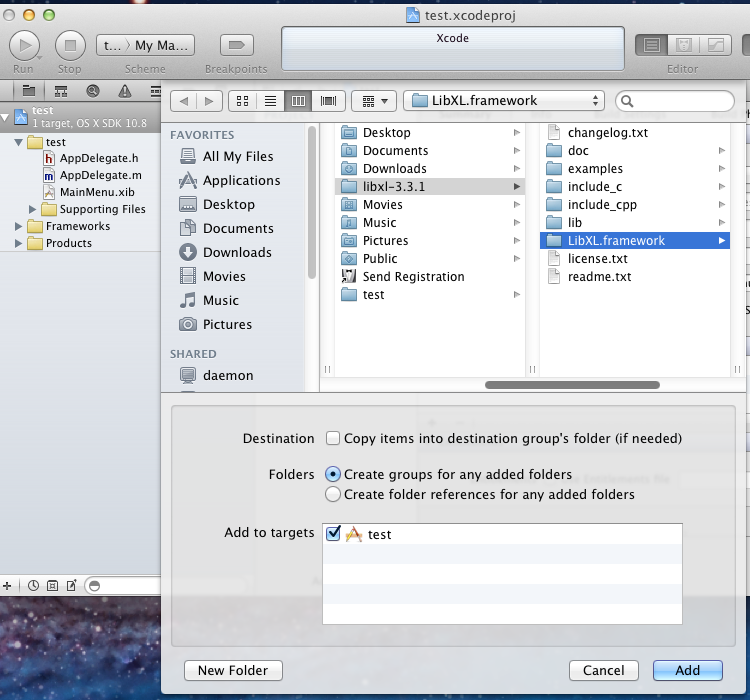Uncheck the test target checkbox
Image resolution: width=750 pixels, height=700 pixels.
point(333,533)
